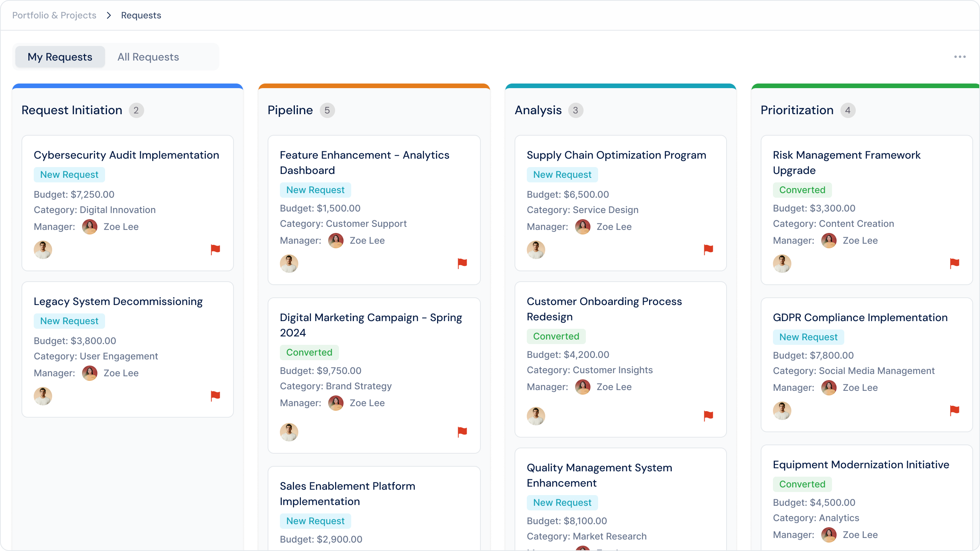980x551 pixels.
Task: Click the flag on Customer Onboarding Process Redesign card
Action: pos(709,416)
